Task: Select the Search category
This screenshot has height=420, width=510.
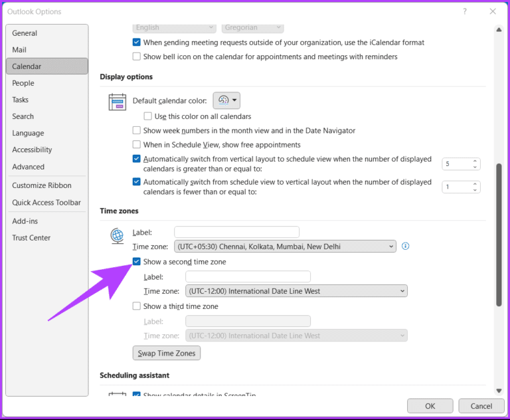Action: pos(47,116)
